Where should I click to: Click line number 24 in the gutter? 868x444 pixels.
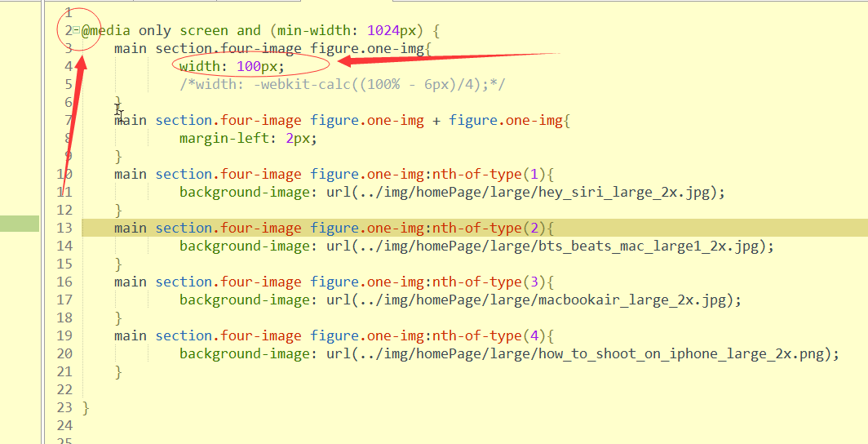click(x=64, y=426)
